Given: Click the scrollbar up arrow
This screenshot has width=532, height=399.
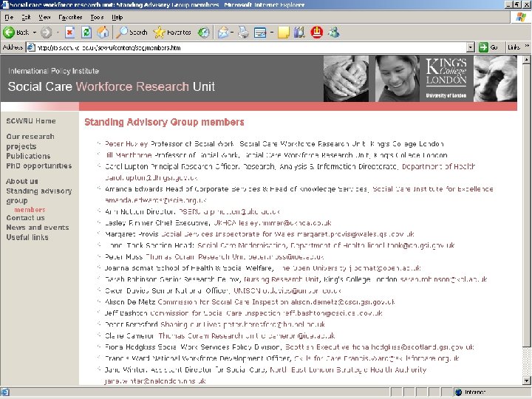Looking at the screenshot, I should pyautogui.click(x=526, y=60).
